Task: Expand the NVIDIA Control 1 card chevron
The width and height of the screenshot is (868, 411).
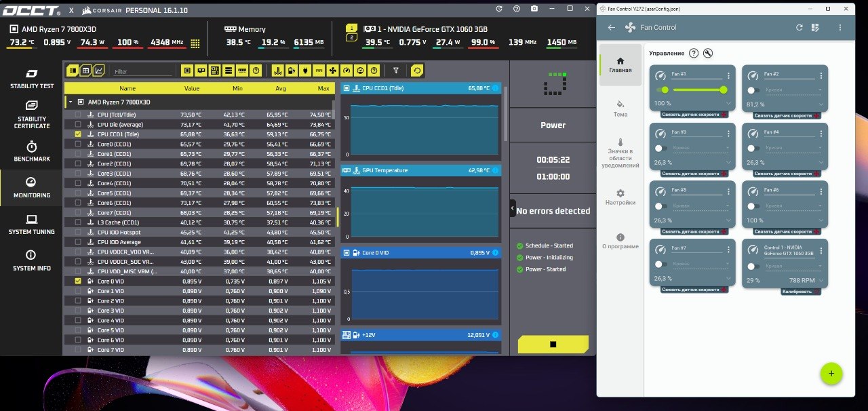Action: (821, 280)
